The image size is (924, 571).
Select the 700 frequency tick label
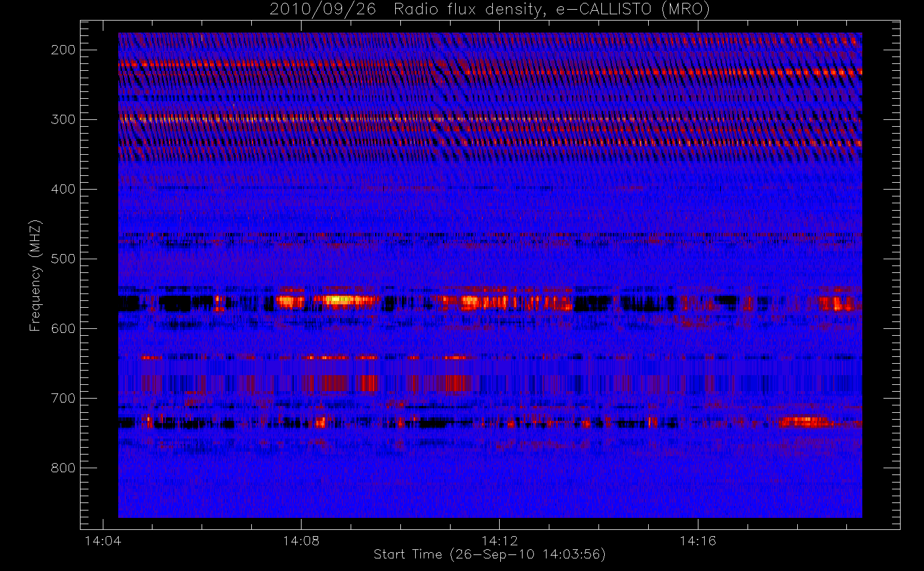click(x=63, y=398)
